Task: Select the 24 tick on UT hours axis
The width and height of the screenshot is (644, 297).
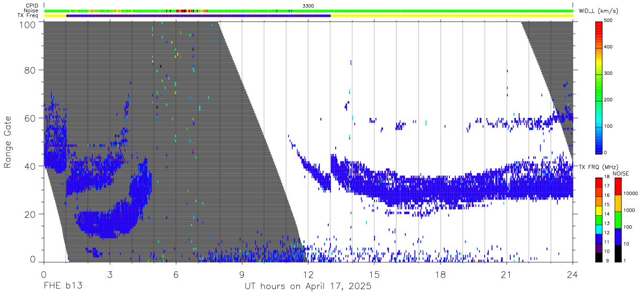Action: click(572, 274)
